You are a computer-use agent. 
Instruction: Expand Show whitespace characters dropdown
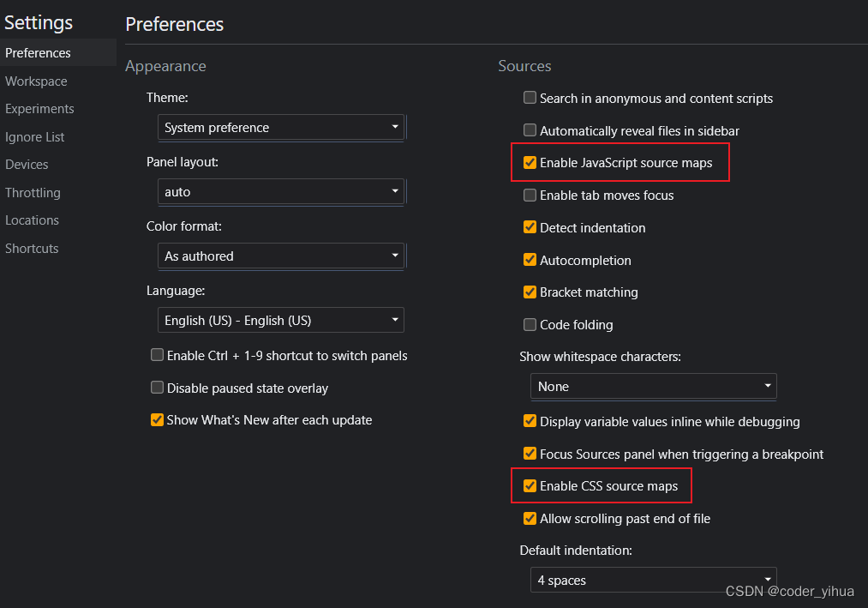(x=653, y=387)
